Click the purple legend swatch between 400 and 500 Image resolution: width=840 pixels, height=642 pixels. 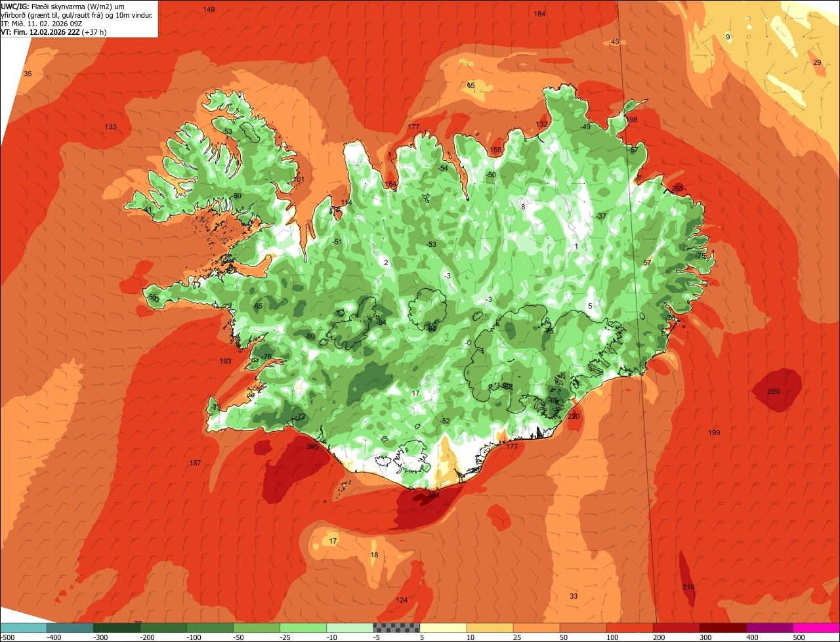point(770,628)
